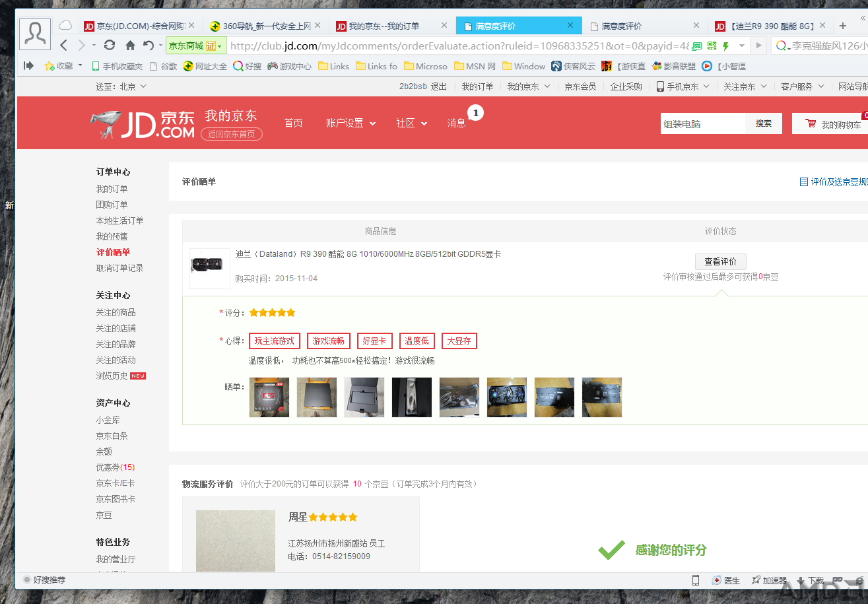This screenshot has height=604, width=868.
Task: Click the 京东商城 site certificate badge
Action: pyautogui.click(x=196, y=46)
